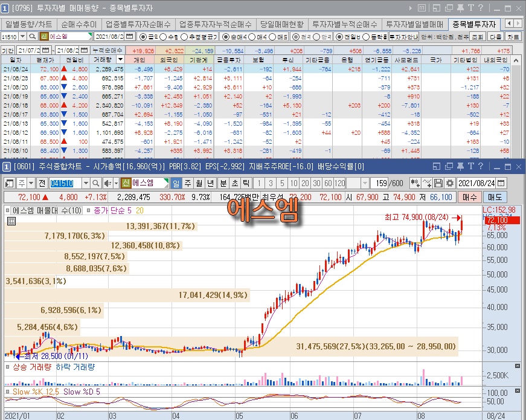
Task: Select the 단주 radio button
Action: coord(316,37)
